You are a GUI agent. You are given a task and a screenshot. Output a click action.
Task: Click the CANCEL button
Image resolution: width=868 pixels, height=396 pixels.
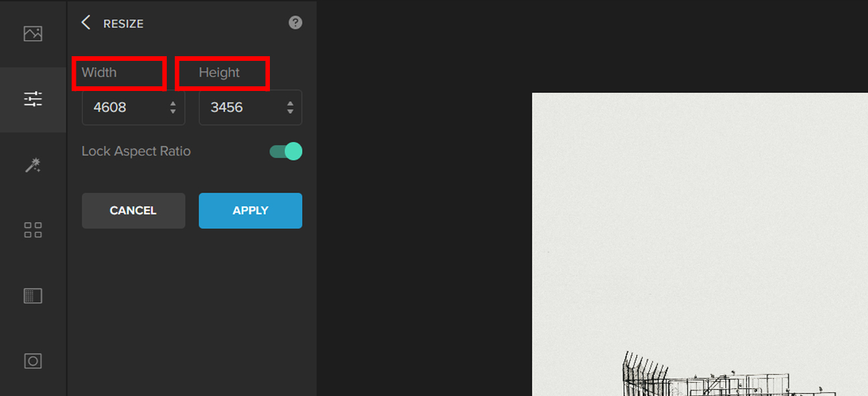tap(133, 211)
